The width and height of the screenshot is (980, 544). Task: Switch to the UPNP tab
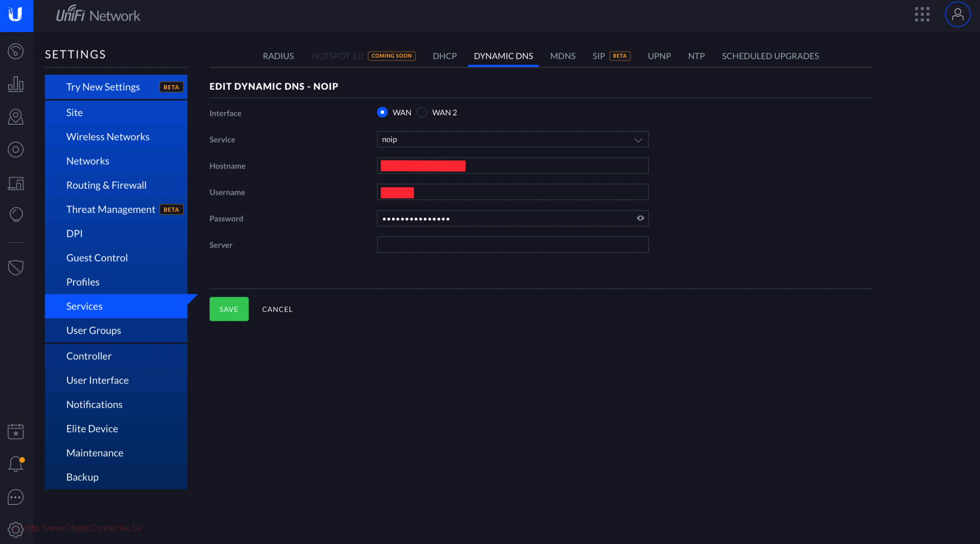tap(659, 56)
